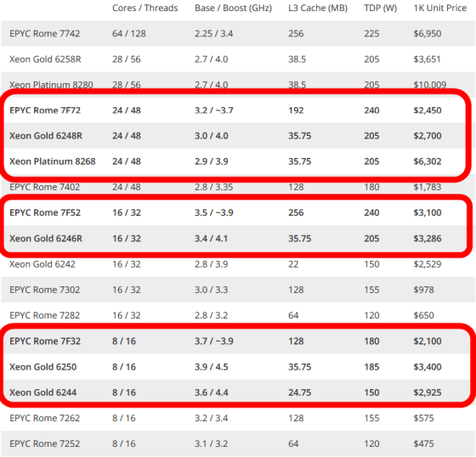Image resolution: width=476 pixels, height=457 pixels.
Task: Select 'EPYC Rome 7262' processor name
Action: click(44, 418)
